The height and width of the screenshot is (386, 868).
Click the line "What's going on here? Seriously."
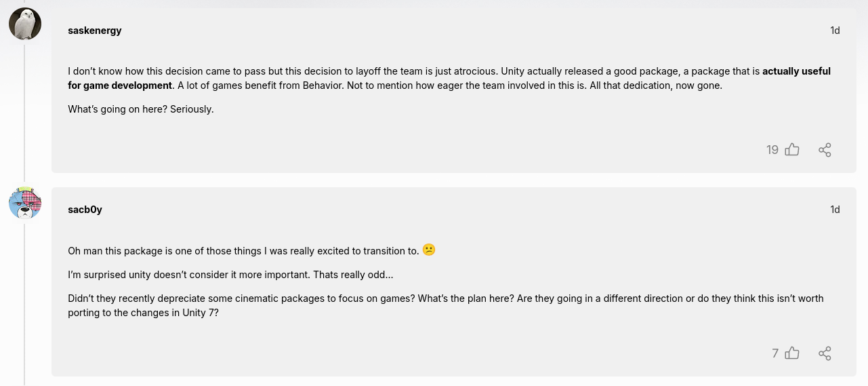pyautogui.click(x=141, y=109)
